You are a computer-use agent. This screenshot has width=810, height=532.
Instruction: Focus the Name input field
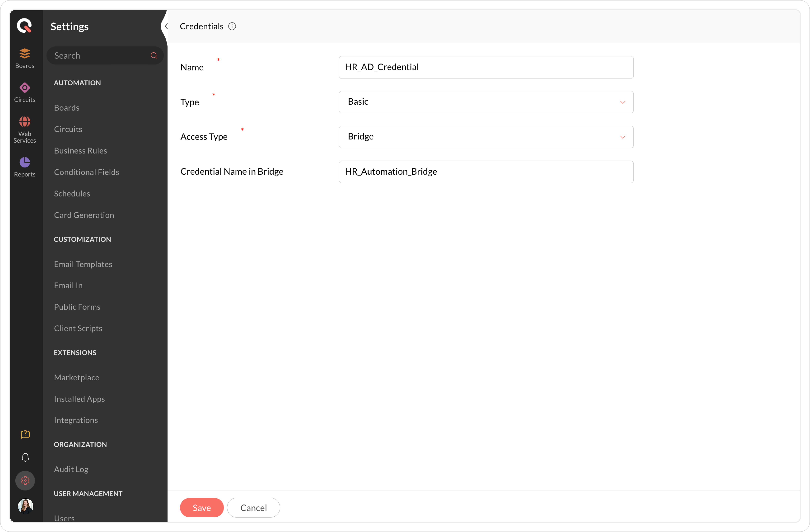tap(486, 67)
